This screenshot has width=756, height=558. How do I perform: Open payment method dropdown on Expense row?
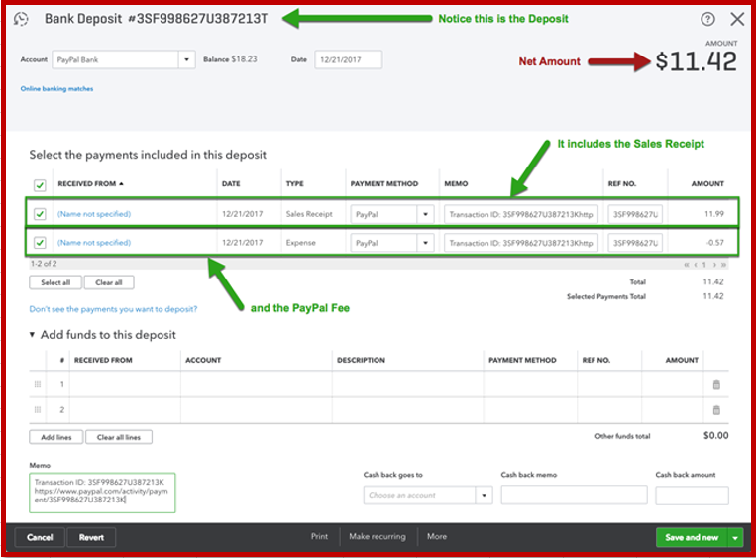pos(425,243)
